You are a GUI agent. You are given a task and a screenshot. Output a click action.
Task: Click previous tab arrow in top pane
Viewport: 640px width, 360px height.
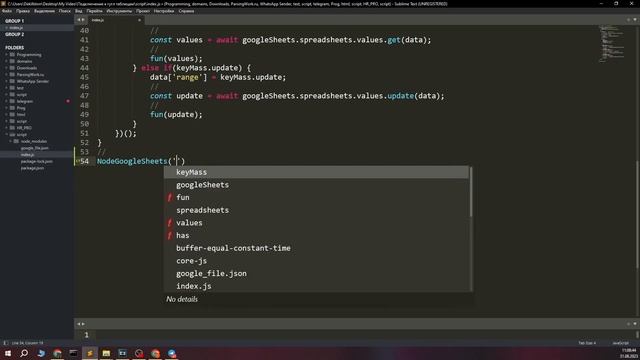tap(79, 20)
